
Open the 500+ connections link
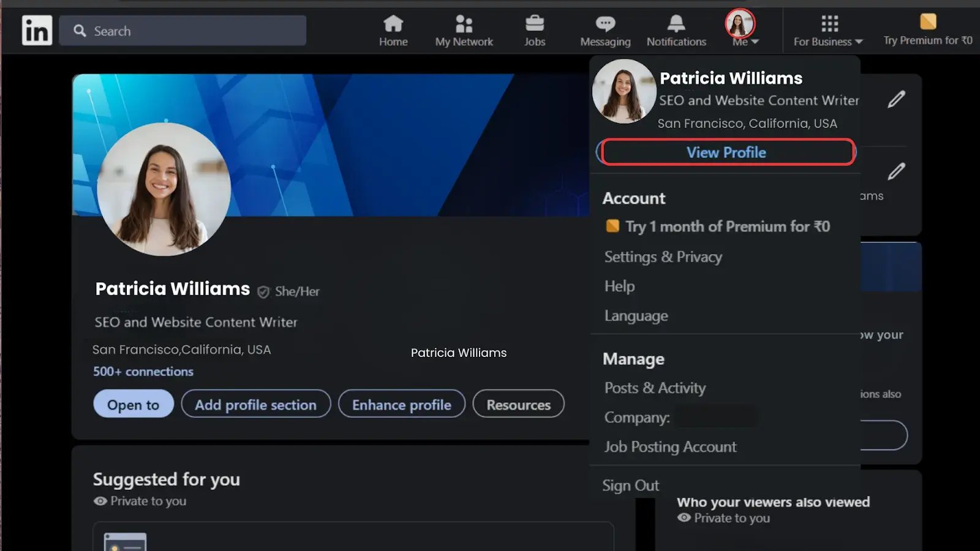pyautogui.click(x=143, y=372)
